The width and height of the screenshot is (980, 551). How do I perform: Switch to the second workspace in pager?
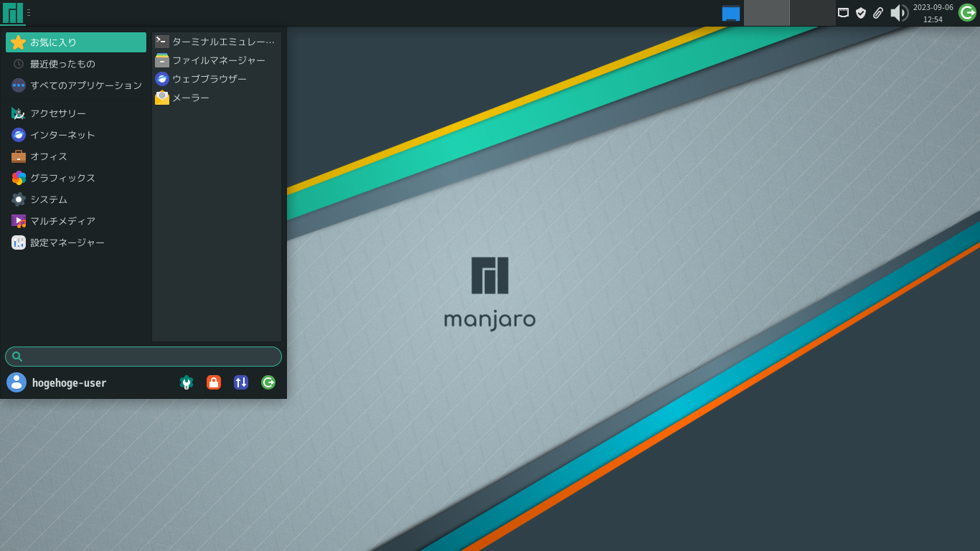(x=813, y=13)
